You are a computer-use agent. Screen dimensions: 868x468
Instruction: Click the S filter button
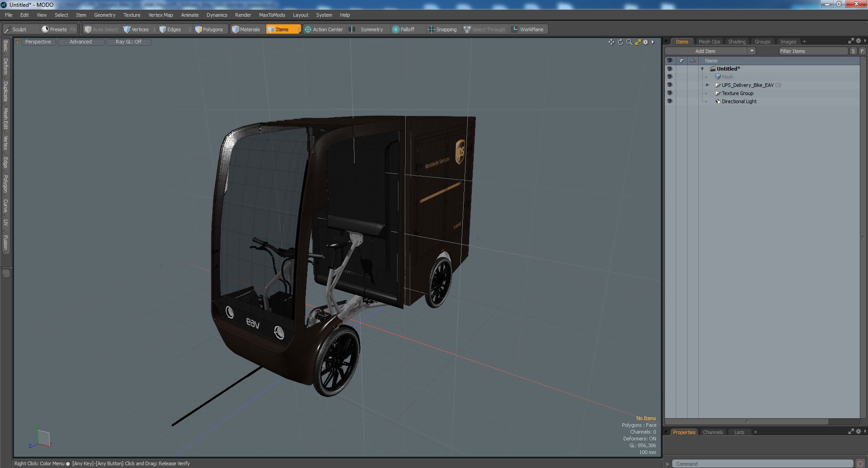pyautogui.click(x=853, y=51)
